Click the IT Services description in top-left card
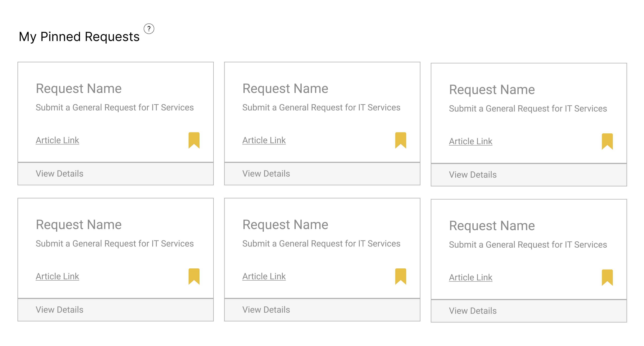This screenshot has height=346, width=644. point(114,107)
